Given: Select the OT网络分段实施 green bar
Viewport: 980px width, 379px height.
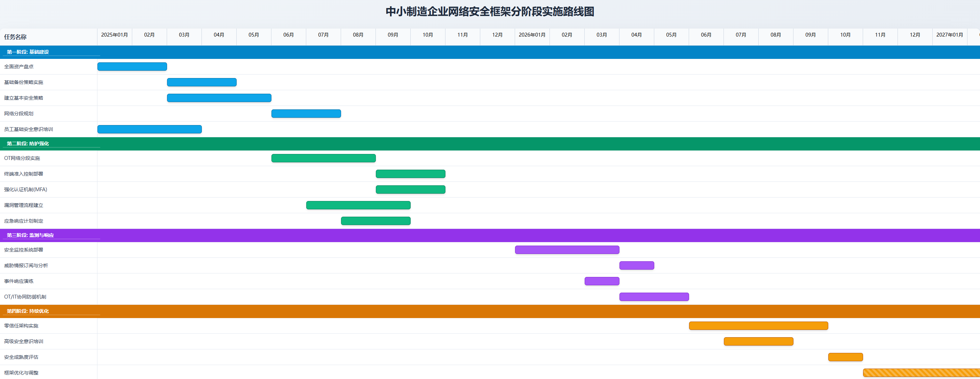Looking at the screenshot, I should (323, 158).
